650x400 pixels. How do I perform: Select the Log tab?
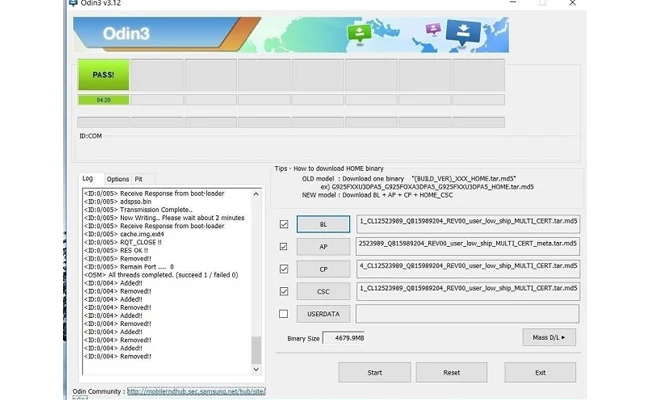coord(89,179)
